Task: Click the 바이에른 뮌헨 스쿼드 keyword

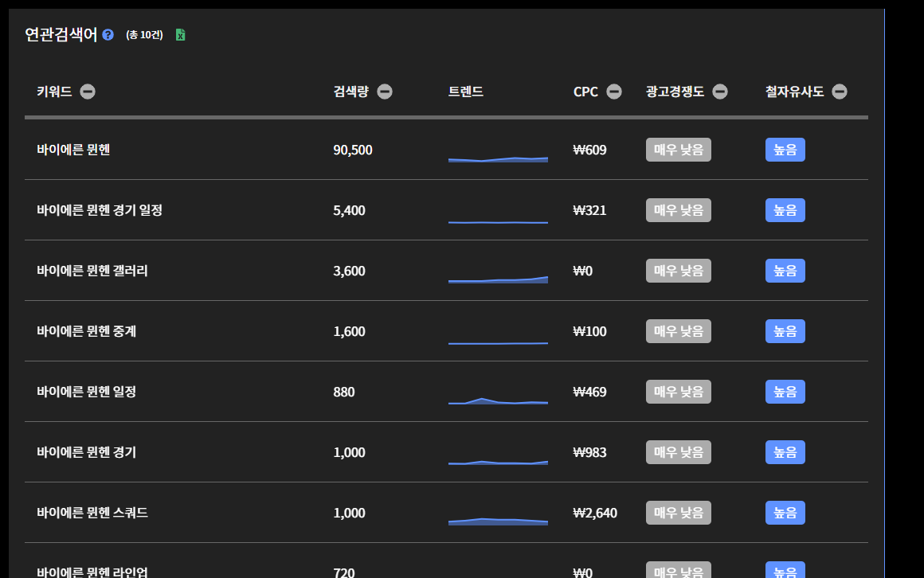Action: (92, 513)
